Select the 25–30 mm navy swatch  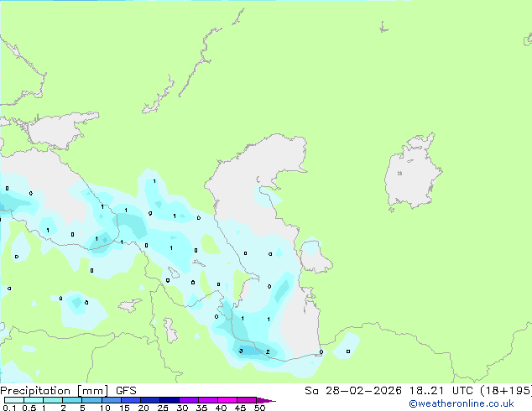[170, 400]
